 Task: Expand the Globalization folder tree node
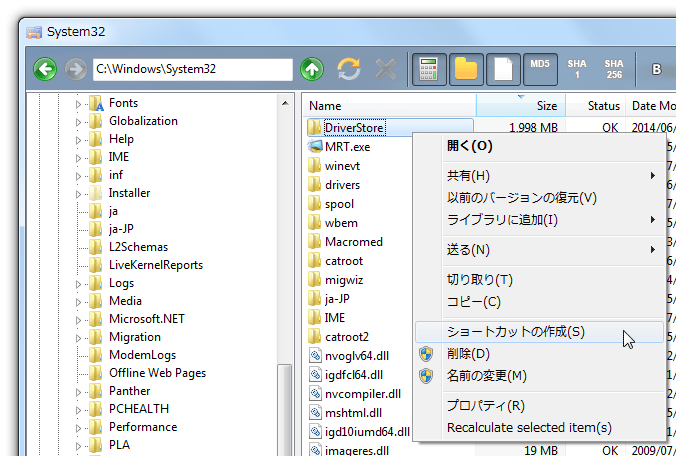coord(78,122)
